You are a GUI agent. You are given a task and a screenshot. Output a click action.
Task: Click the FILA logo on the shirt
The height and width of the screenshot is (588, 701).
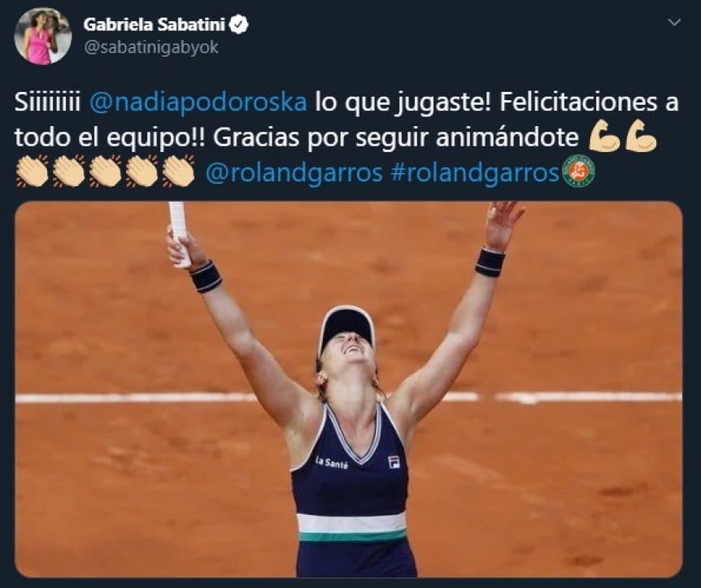coord(394,462)
